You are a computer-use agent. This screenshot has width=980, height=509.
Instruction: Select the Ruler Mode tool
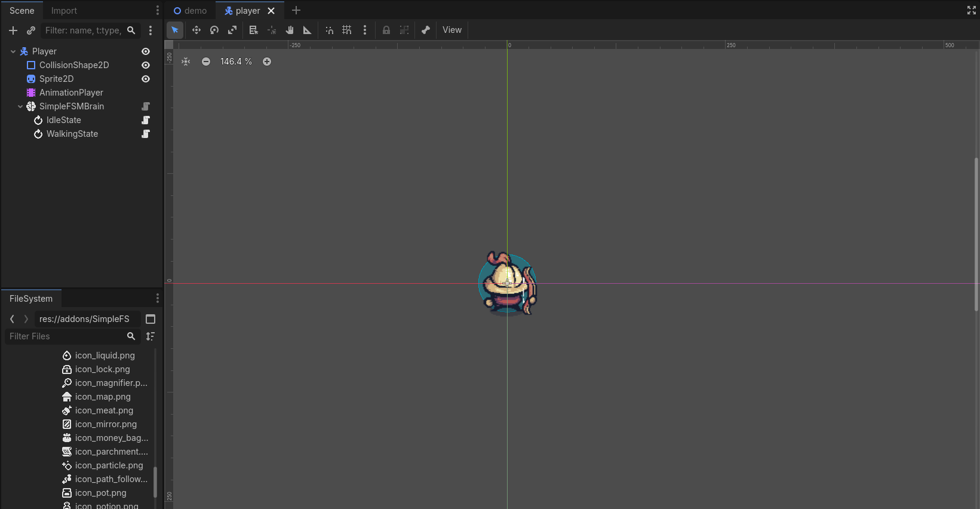pyautogui.click(x=308, y=30)
